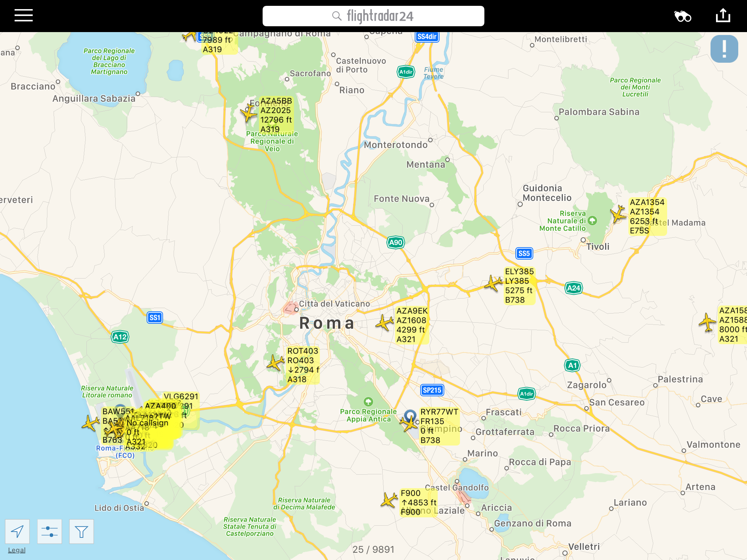Click the 25 / 9891 aircraft counter

pos(373,549)
